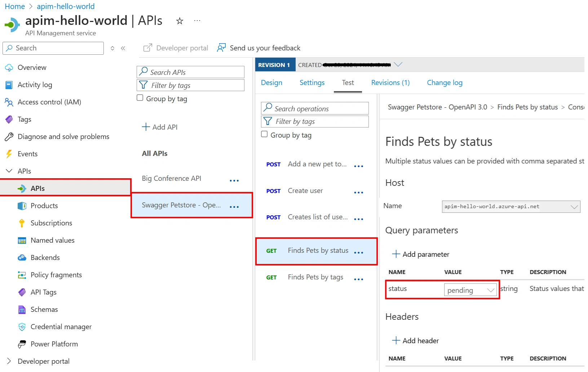Click the Search operations field
Screen dimensions: 588x372
point(315,108)
